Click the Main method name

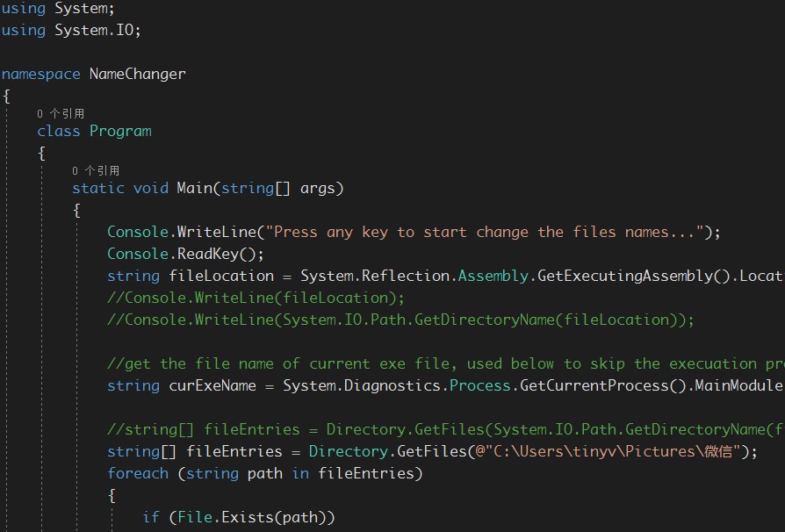(195, 188)
